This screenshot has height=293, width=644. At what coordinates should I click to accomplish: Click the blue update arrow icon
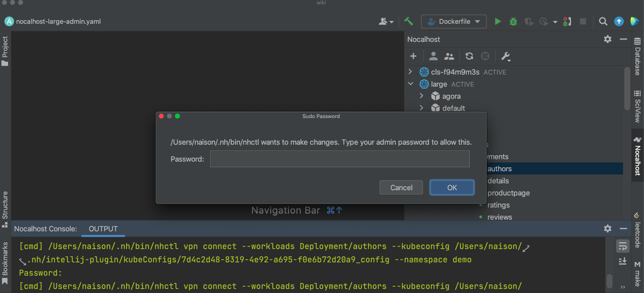(619, 21)
